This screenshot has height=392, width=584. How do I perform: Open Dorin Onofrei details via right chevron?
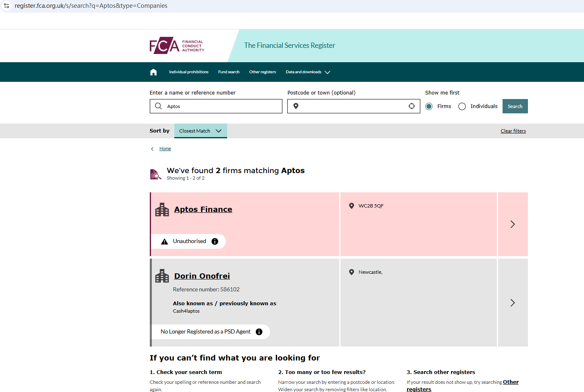coord(513,303)
